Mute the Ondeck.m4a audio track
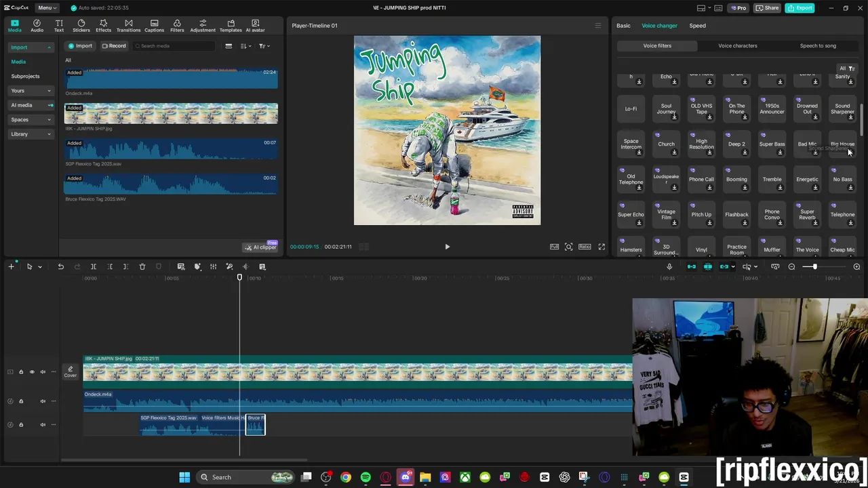Image resolution: width=868 pixels, height=488 pixels. click(42, 401)
